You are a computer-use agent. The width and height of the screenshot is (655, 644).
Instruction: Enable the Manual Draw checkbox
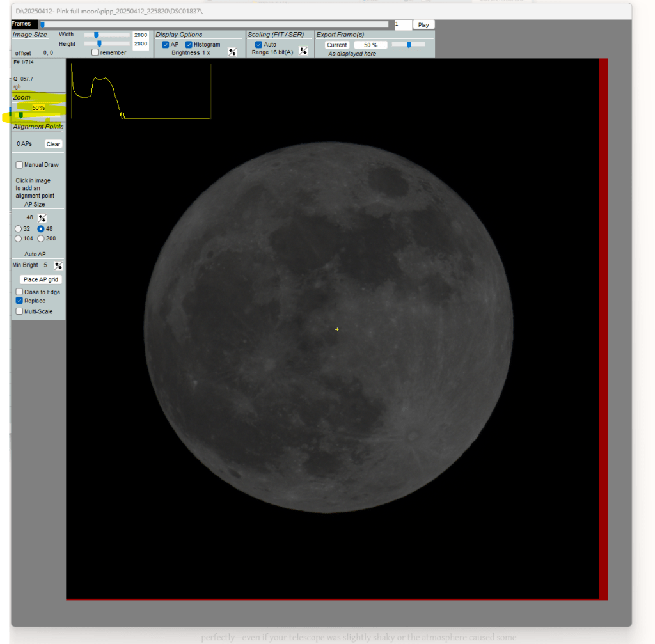coord(19,165)
